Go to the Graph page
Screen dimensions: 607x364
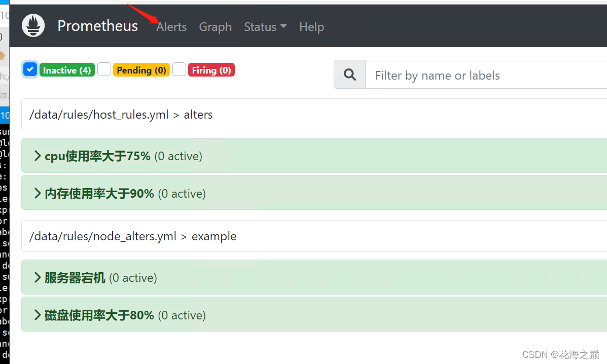point(215,27)
